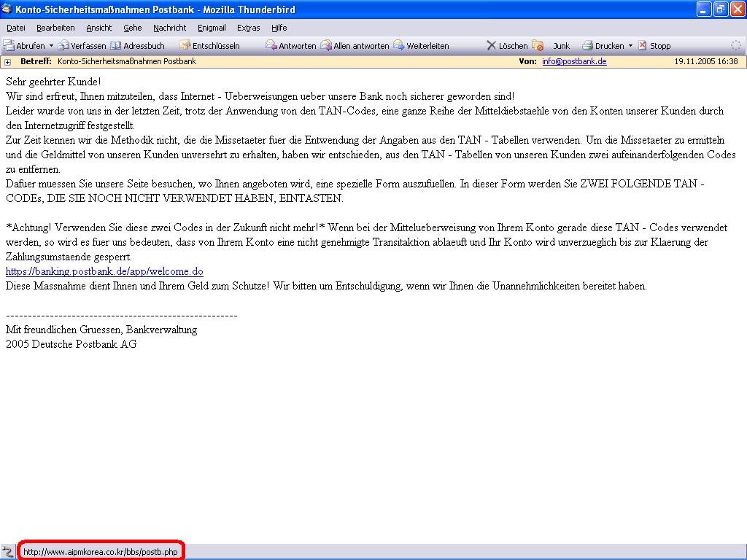The image size is (747, 560).
Task: Click the Entschlüsseln decrypt icon
Action: [x=185, y=46]
